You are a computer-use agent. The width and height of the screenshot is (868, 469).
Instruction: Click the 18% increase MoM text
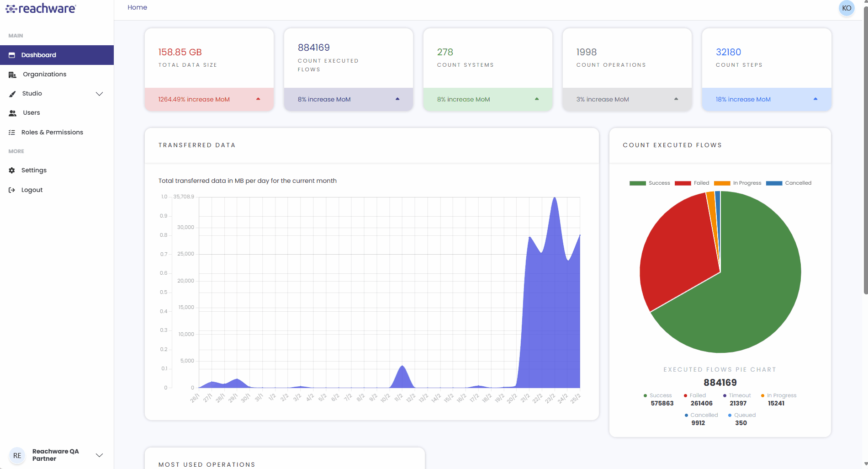[x=743, y=99]
